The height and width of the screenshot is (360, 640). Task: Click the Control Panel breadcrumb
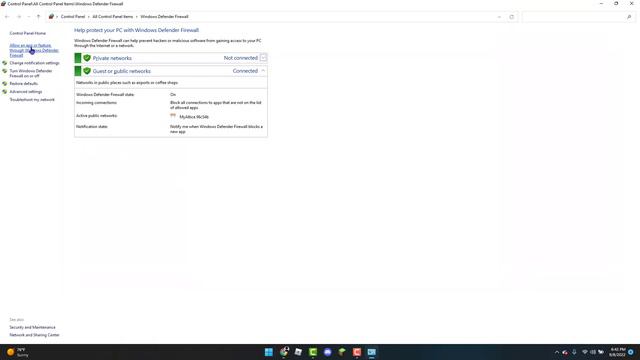pyautogui.click(x=73, y=17)
